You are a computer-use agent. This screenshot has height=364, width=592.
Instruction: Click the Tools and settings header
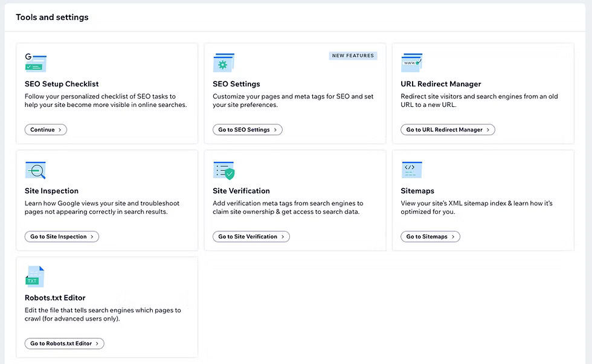pyautogui.click(x=52, y=18)
